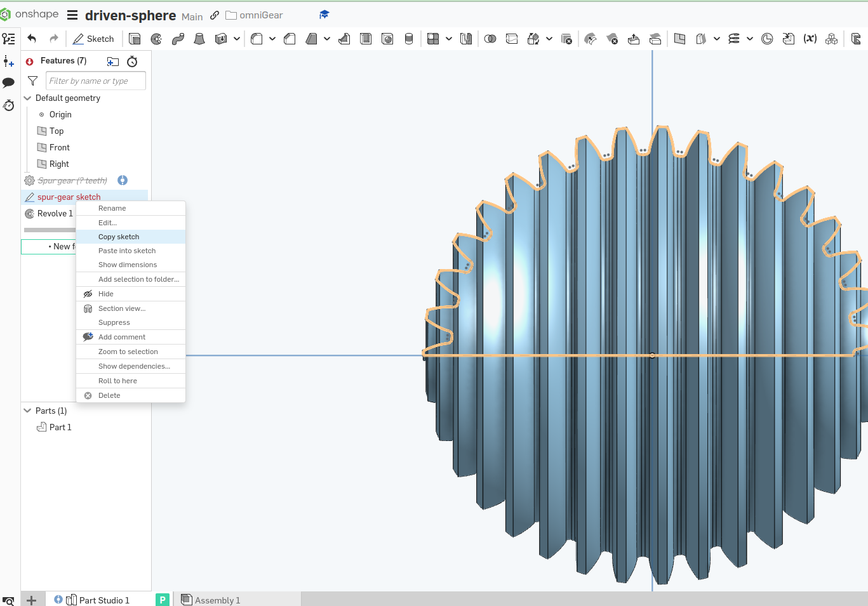Collapse the Parts (1) list

click(x=27, y=411)
